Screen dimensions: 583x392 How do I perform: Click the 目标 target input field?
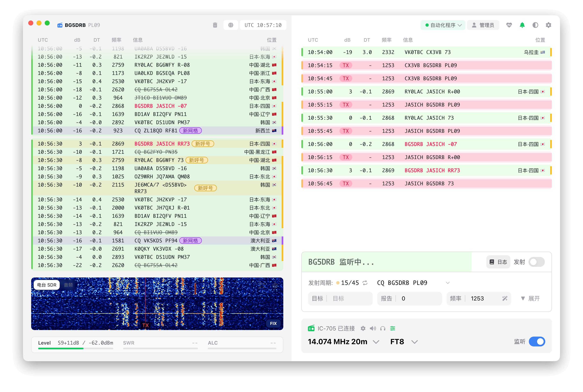tap(350, 298)
